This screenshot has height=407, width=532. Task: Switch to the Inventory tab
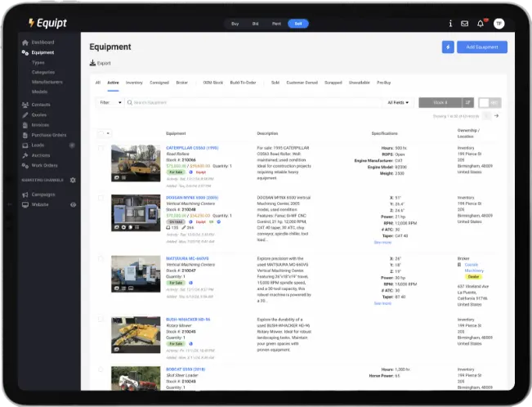click(134, 83)
